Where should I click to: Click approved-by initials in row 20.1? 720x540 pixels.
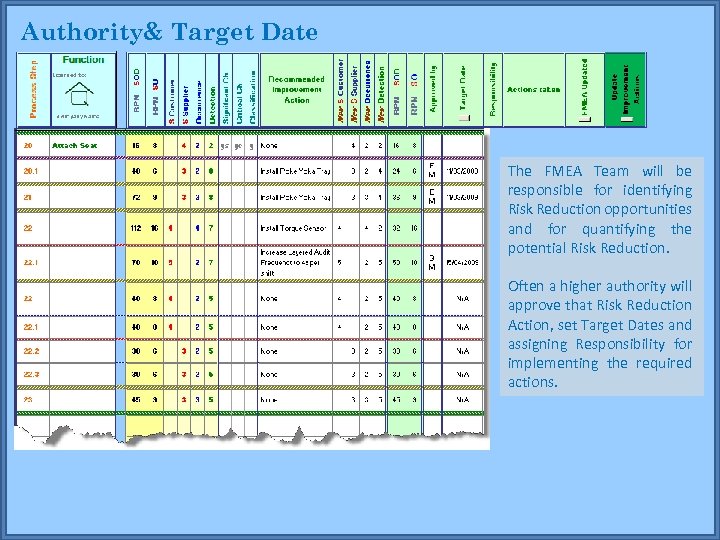[x=432, y=170]
